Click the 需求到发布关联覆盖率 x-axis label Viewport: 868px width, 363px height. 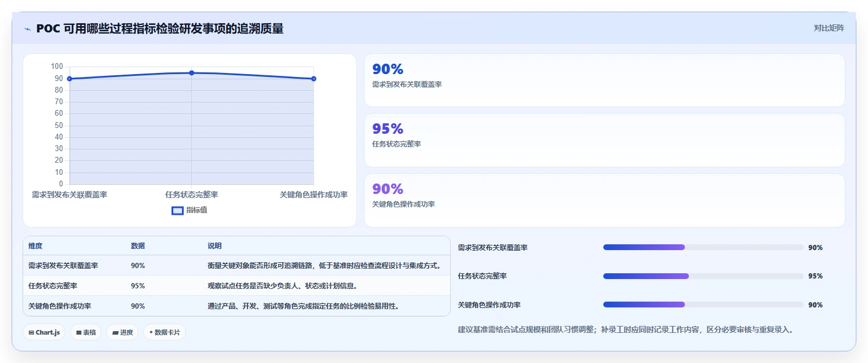(70, 195)
